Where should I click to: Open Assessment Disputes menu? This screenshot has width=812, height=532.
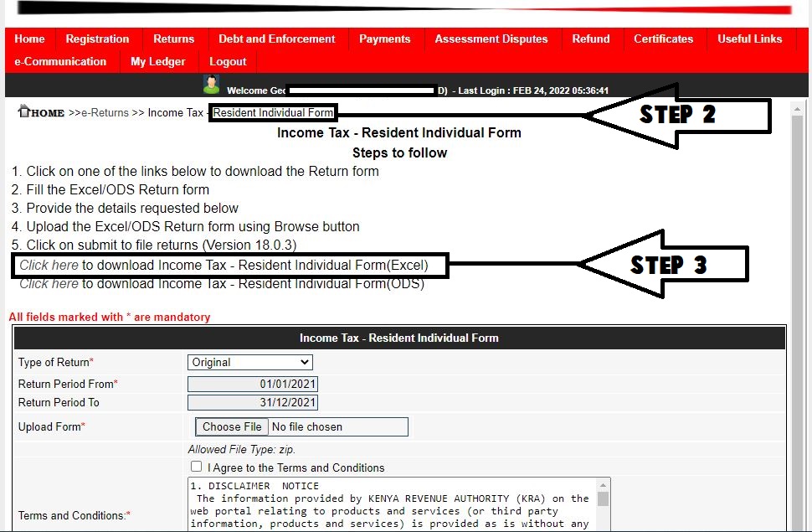pos(491,39)
